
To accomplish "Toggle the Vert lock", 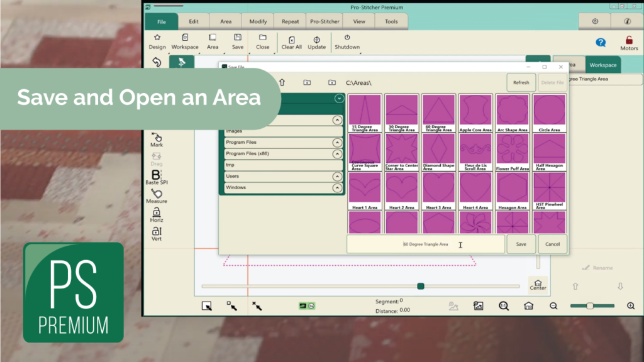I will coord(157,232).
